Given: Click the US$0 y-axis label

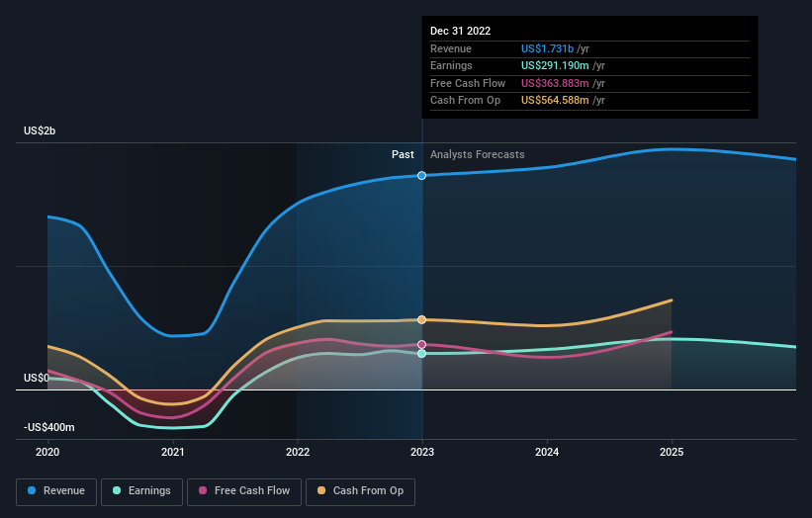Looking at the screenshot, I should 37,379.
